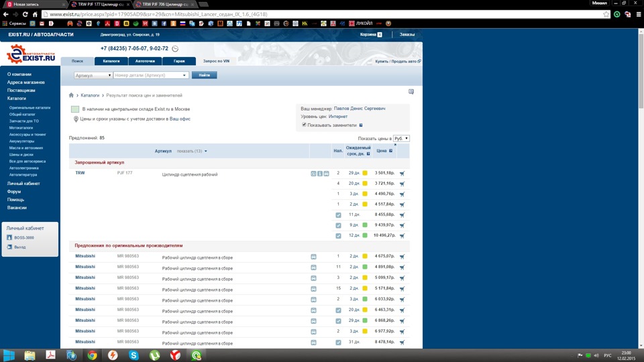Open manager Павлов Денис Сергеевич link
644x362 pixels.
pos(360,109)
